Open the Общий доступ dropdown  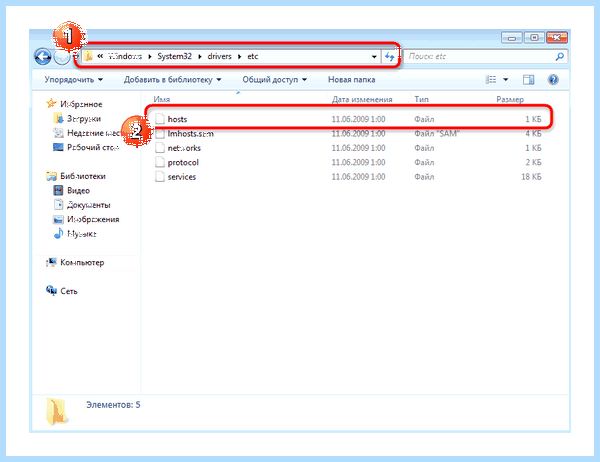click(275, 80)
